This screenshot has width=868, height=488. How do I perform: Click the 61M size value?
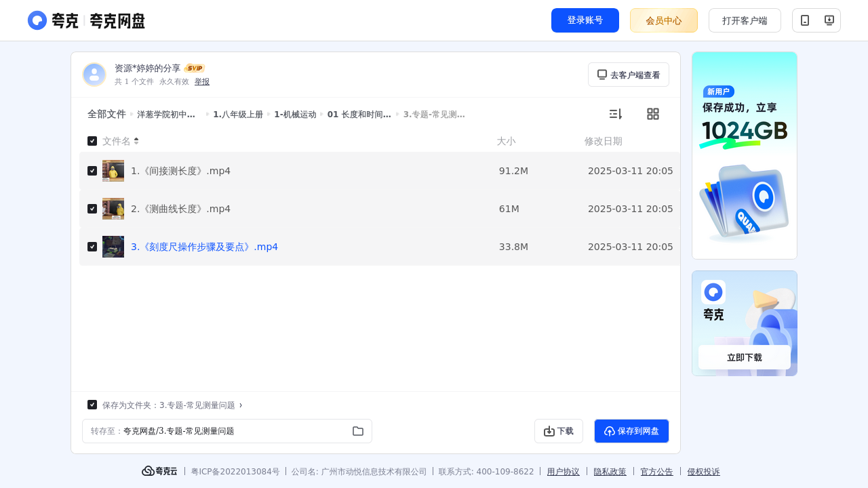pos(509,209)
